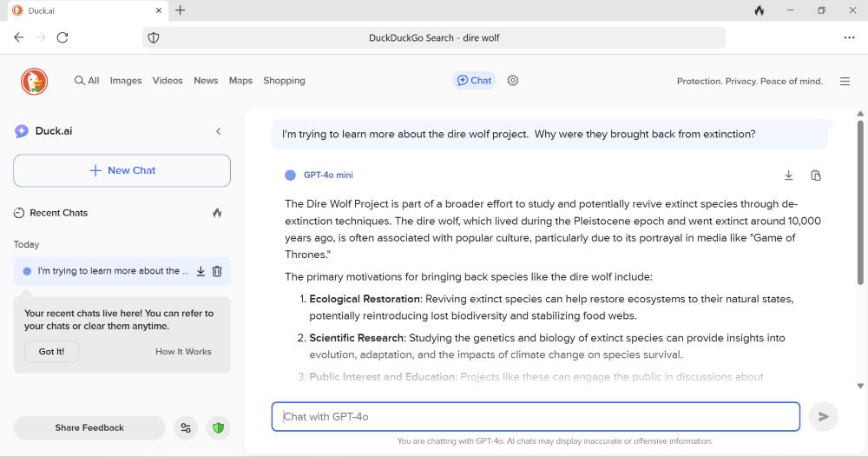This screenshot has width=868, height=457.
Task: Click the Duck.ai browser tab title
Action: [x=42, y=10]
